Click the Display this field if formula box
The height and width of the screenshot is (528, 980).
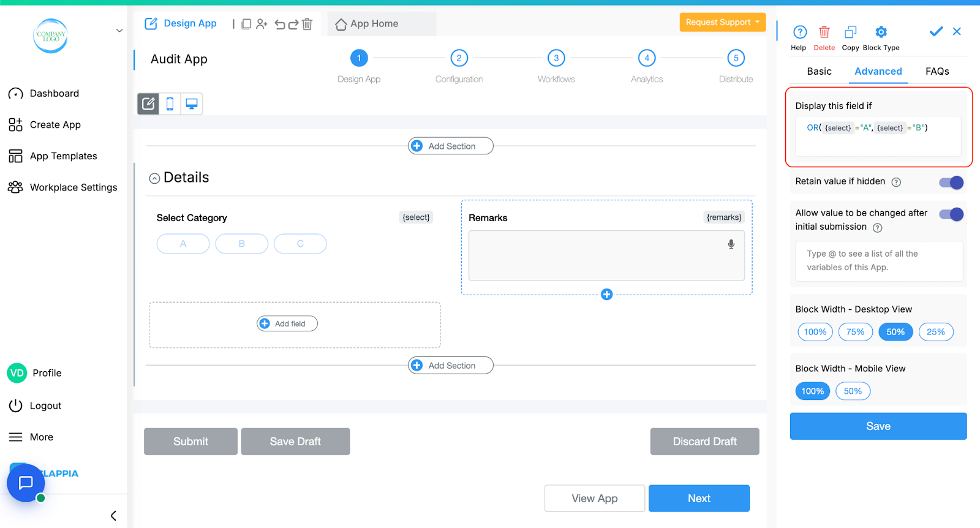tap(878, 136)
